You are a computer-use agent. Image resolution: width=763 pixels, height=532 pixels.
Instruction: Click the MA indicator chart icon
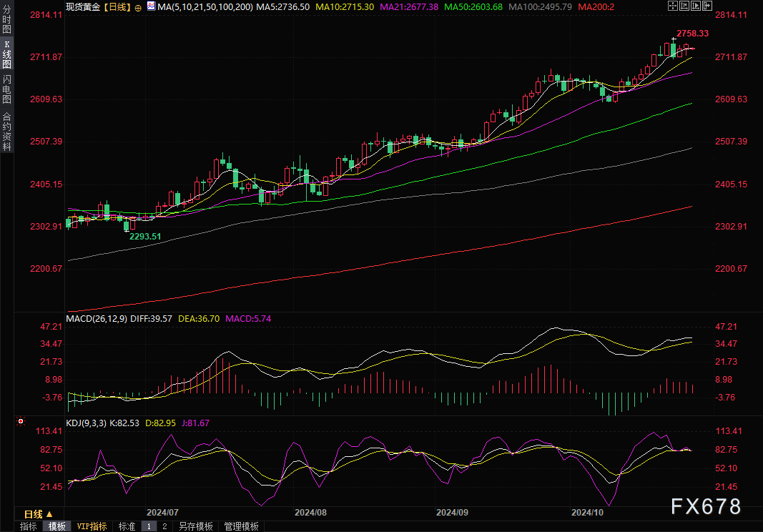pos(150,6)
